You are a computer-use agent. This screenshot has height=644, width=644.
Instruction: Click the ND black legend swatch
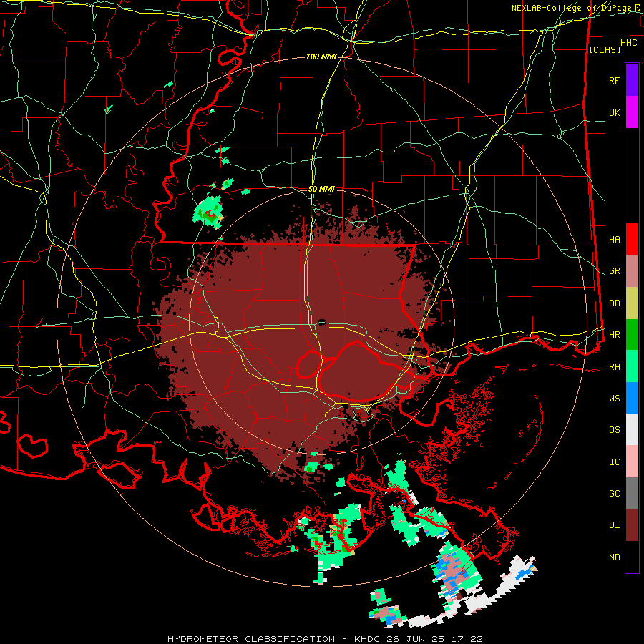632,557
